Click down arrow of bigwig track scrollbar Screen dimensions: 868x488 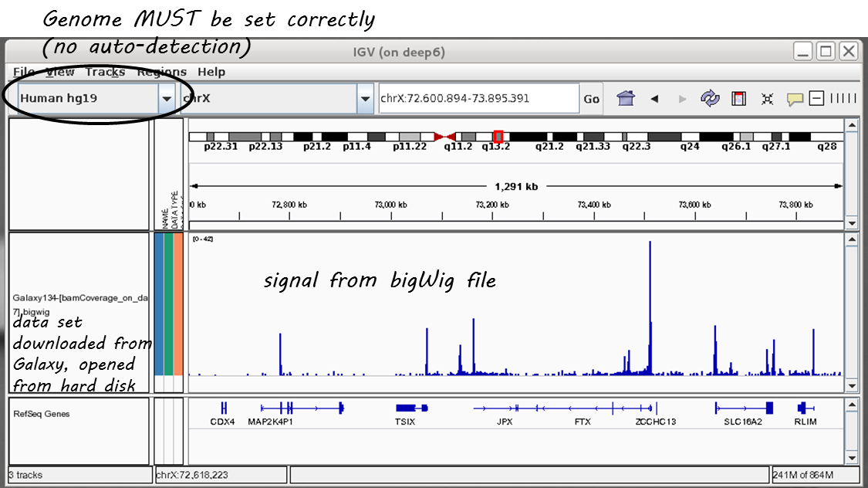(x=852, y=385)
